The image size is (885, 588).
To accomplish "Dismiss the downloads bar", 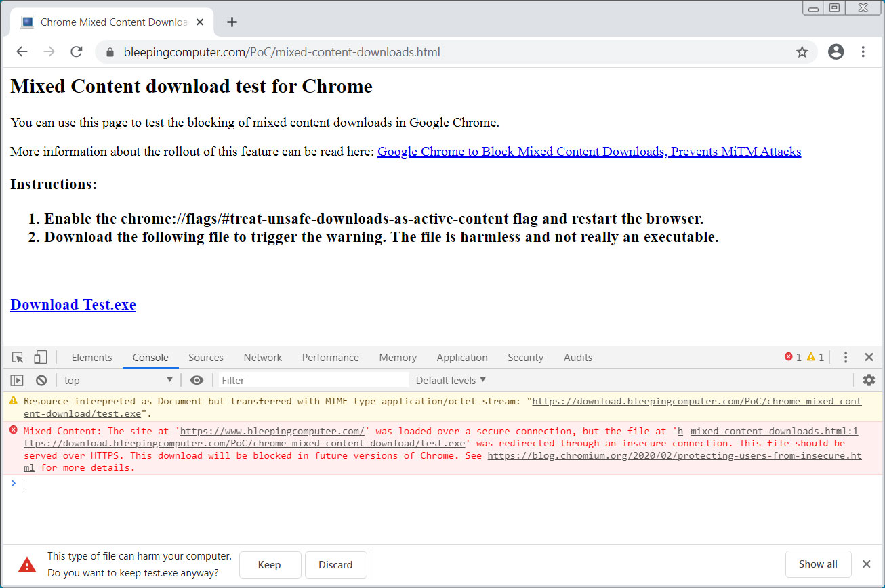I will click(866, 564).
